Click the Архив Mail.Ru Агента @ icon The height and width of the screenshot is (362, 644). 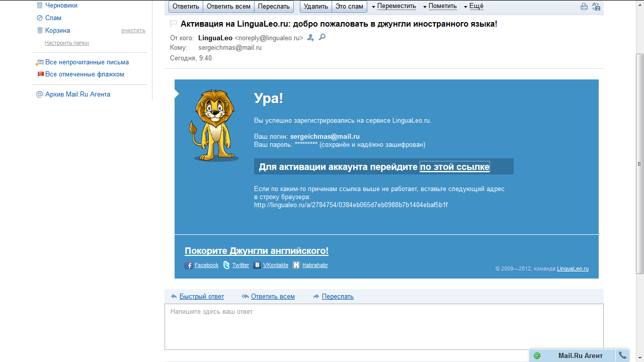tap(40, 94)
